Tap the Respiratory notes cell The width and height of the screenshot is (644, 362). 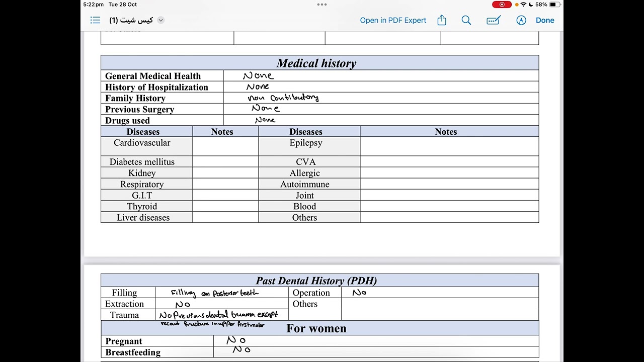[x=225, y=184]
